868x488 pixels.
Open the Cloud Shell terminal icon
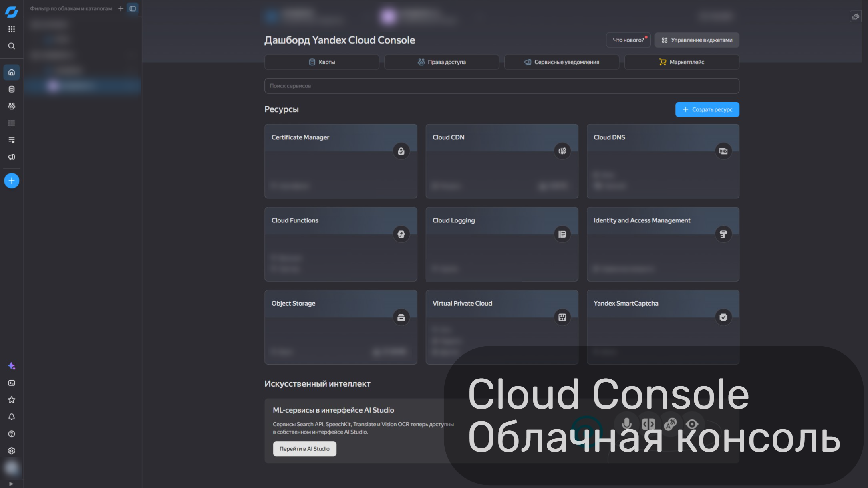(12, 383)
